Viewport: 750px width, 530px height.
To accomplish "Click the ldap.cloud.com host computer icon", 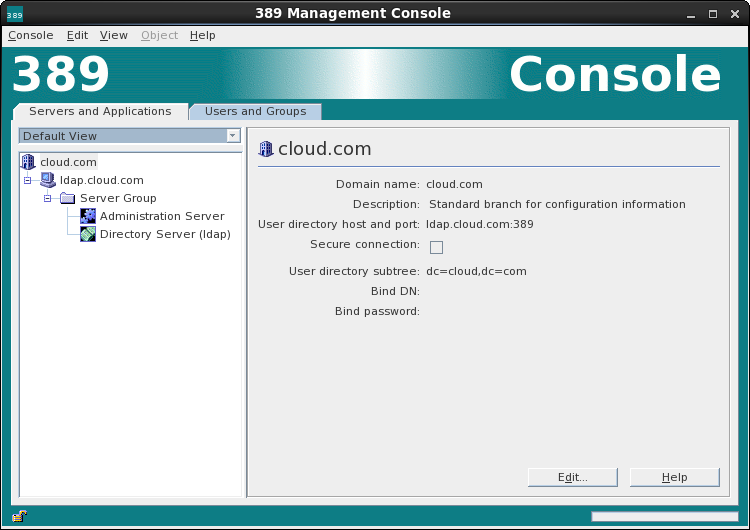I will point(48,180).
